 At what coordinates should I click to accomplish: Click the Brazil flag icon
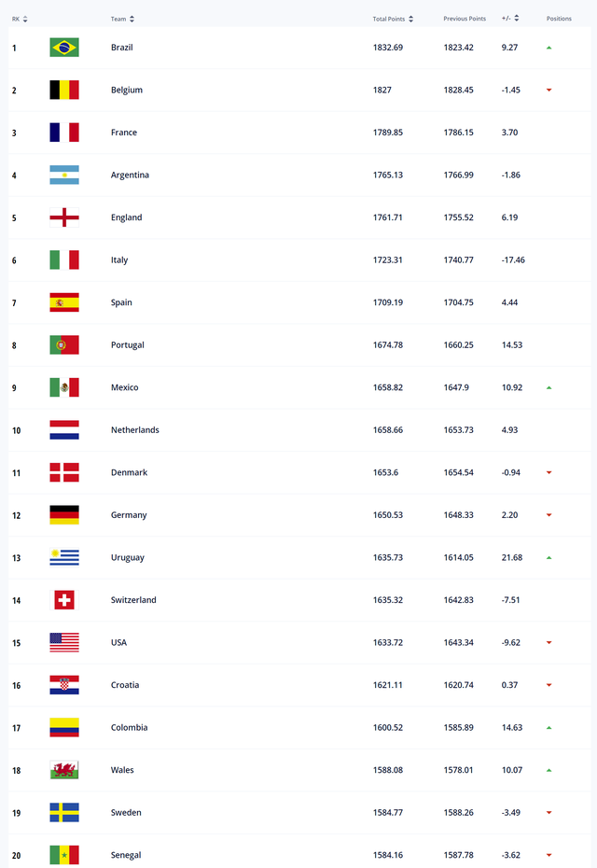click(x=64, y=48)
